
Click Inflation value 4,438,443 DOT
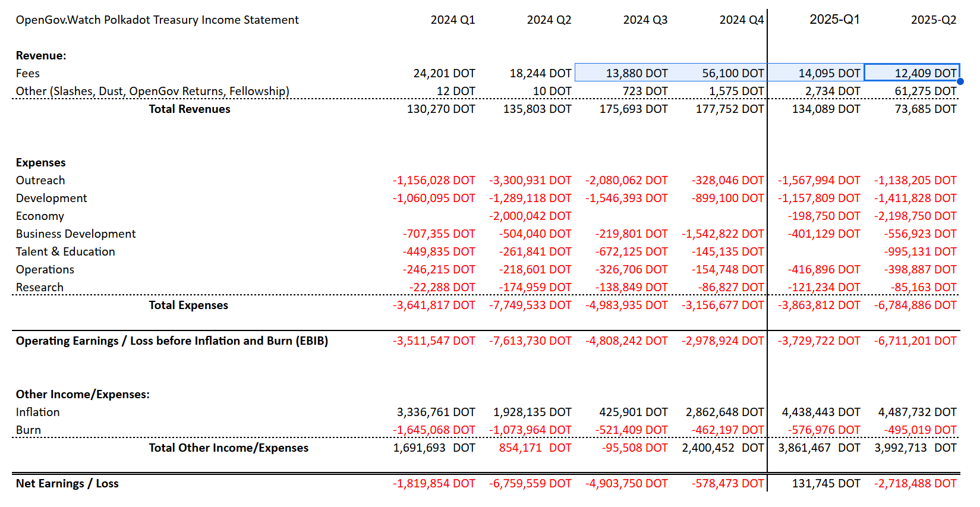click(821, 412)
